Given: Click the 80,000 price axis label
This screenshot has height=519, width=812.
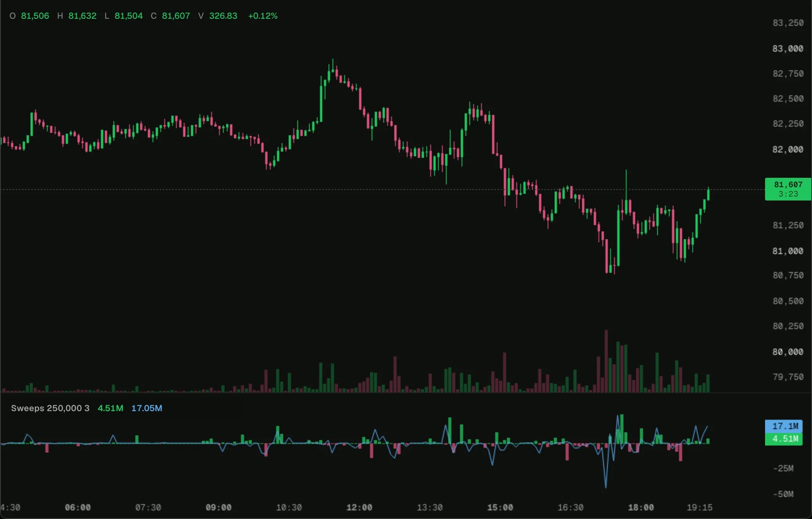Looking at the screenshot, I should click(788, 352).
